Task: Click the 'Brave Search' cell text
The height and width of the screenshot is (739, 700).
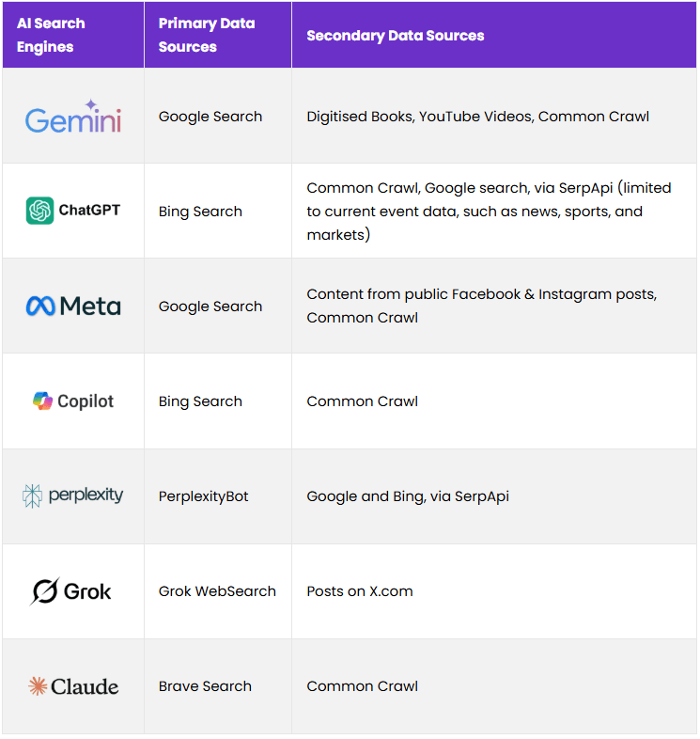Action: 205,686
